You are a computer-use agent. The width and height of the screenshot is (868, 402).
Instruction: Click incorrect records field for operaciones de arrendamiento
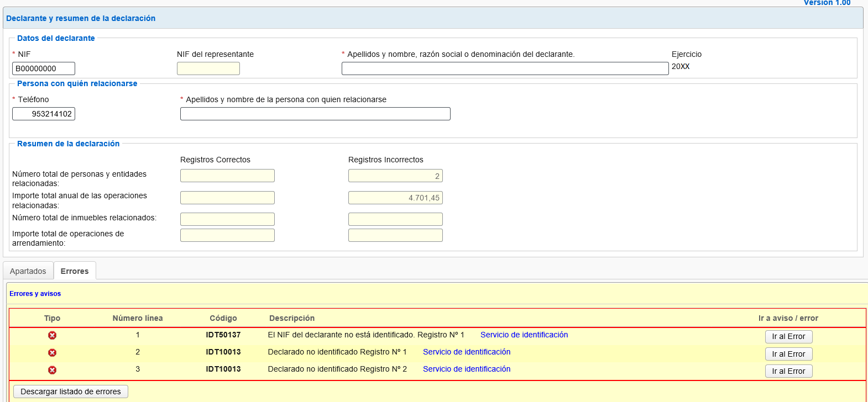395,235
